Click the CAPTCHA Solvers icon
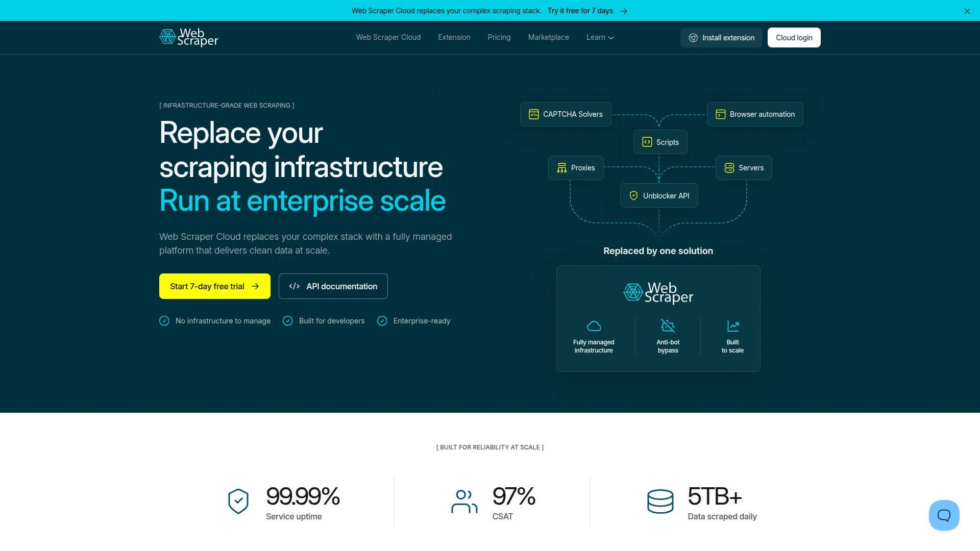 [x=533, y=114]
